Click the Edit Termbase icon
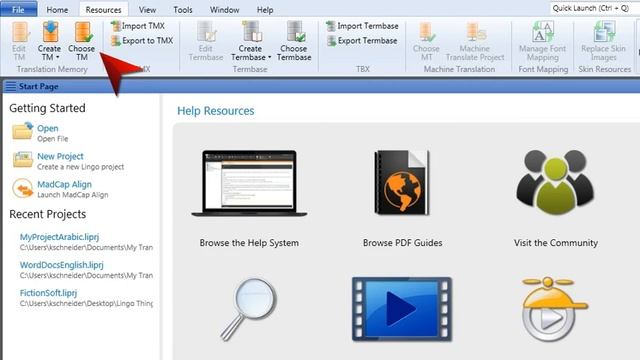The image size is (640, 360). [x=207, y=32]
